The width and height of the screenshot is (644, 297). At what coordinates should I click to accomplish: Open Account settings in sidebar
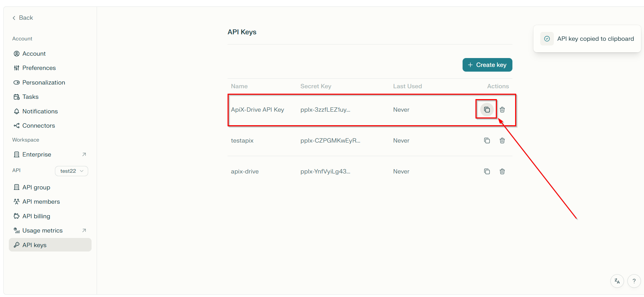tap(34, 54)
